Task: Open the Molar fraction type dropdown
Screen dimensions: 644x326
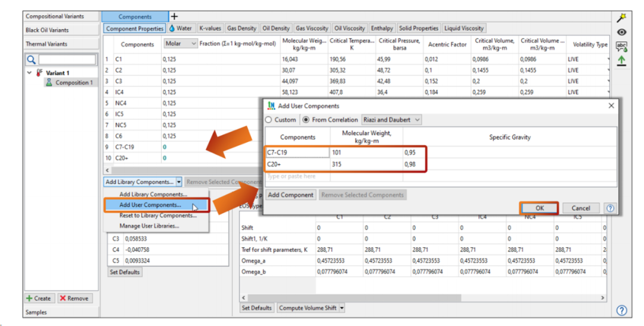Action: coord(180,44)
